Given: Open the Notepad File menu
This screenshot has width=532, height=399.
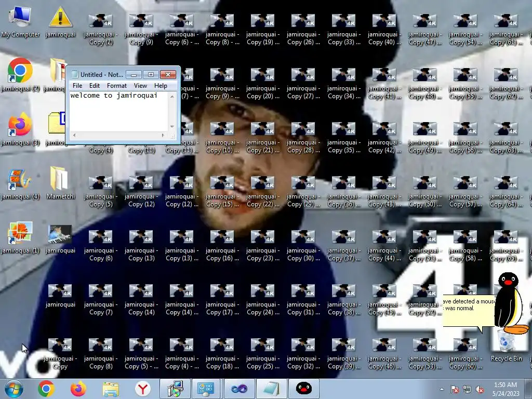Looking at the screenshot, I should click(77, 86).
